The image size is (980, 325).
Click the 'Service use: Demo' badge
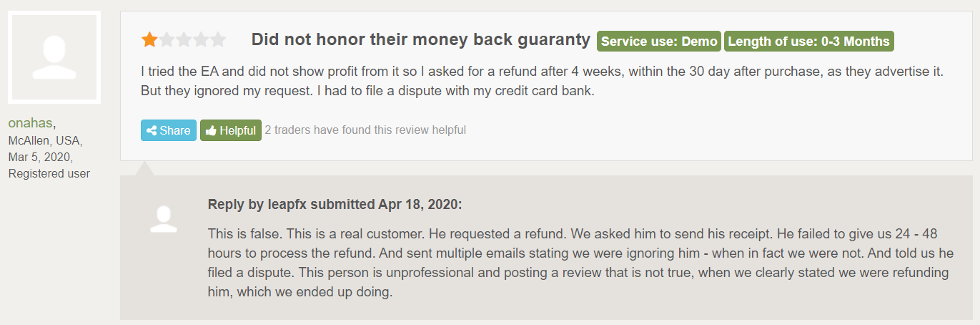pos(659,42)
